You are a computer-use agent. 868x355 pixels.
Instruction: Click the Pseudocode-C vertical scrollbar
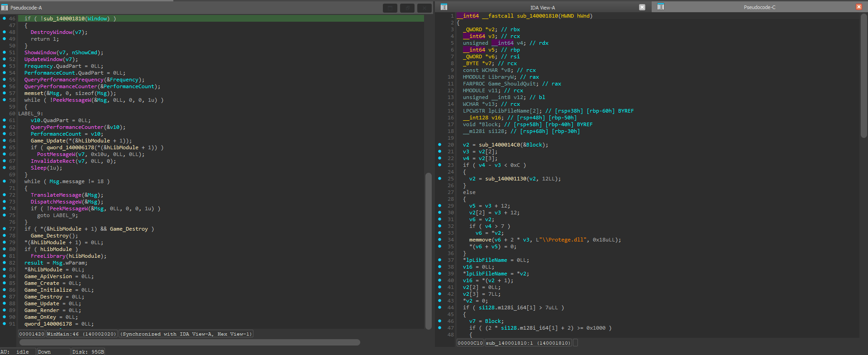click(x=864, y=75)
